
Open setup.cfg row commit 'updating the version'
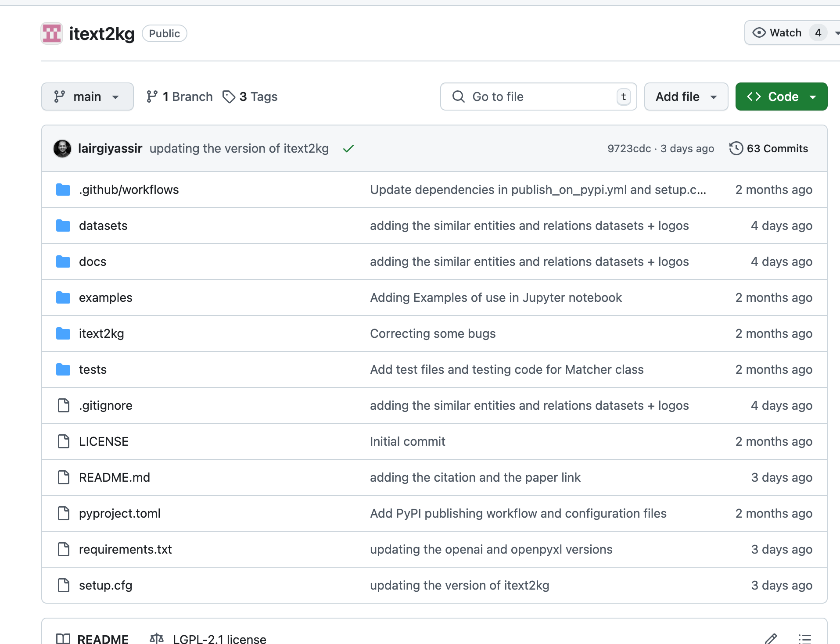click(459, 586)
